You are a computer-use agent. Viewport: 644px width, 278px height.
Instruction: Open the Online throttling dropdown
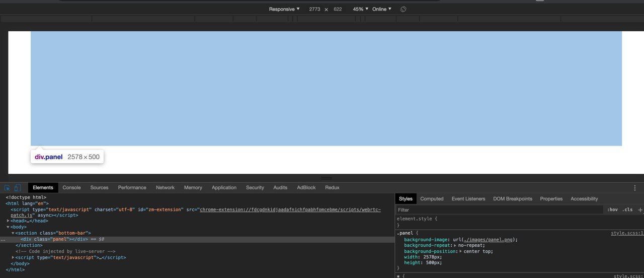382,9
